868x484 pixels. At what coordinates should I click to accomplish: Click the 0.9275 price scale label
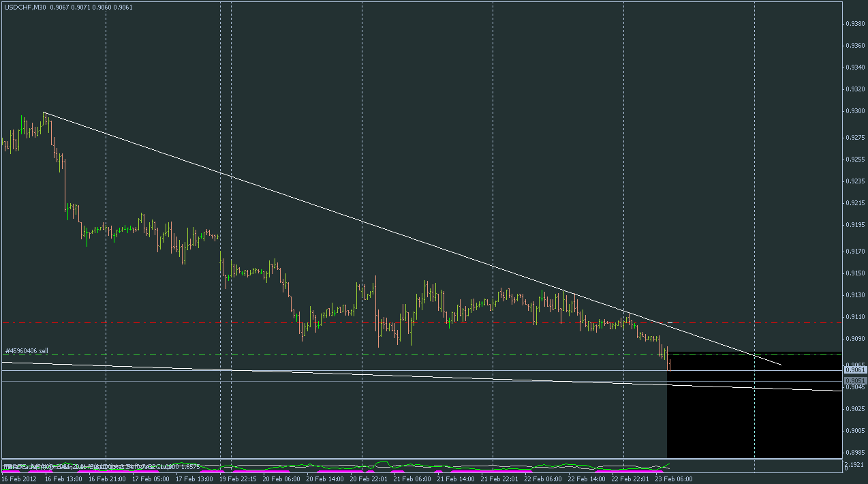point(856,138)
